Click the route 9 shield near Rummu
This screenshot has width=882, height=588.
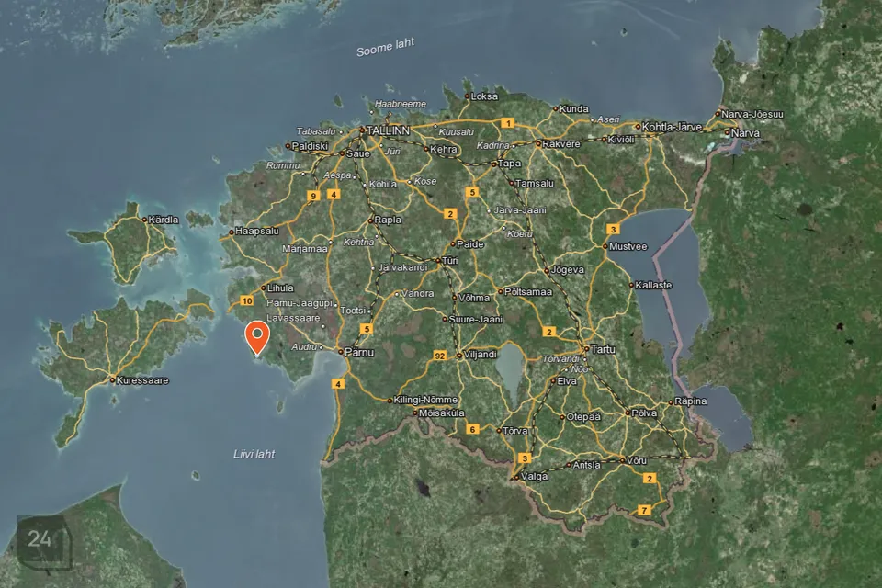[313, 196]
